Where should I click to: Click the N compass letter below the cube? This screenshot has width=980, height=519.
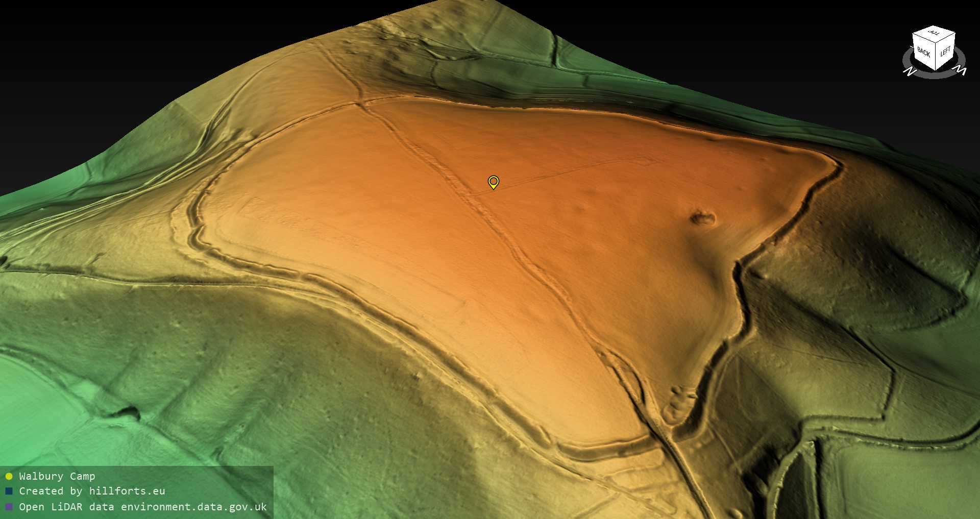(x=909, y=71)
